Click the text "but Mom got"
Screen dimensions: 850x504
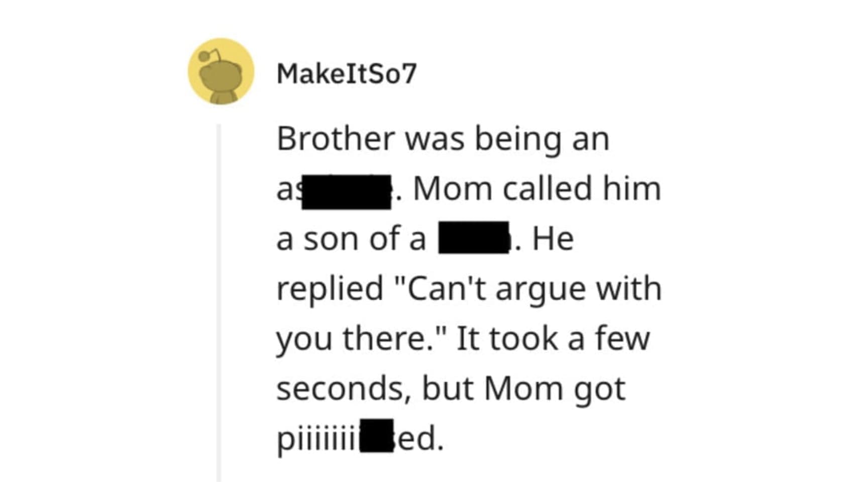click(523, 389)
